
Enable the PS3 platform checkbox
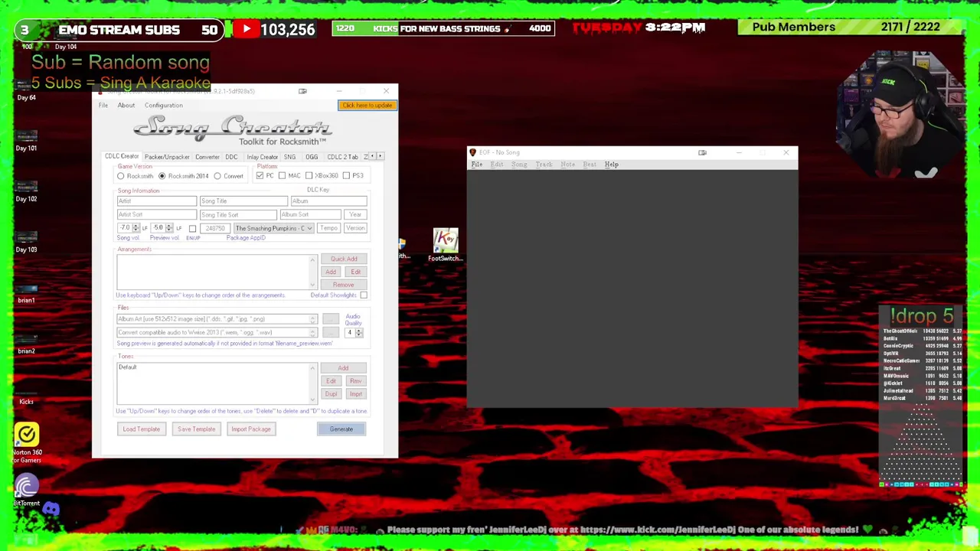tap(346, 176)
